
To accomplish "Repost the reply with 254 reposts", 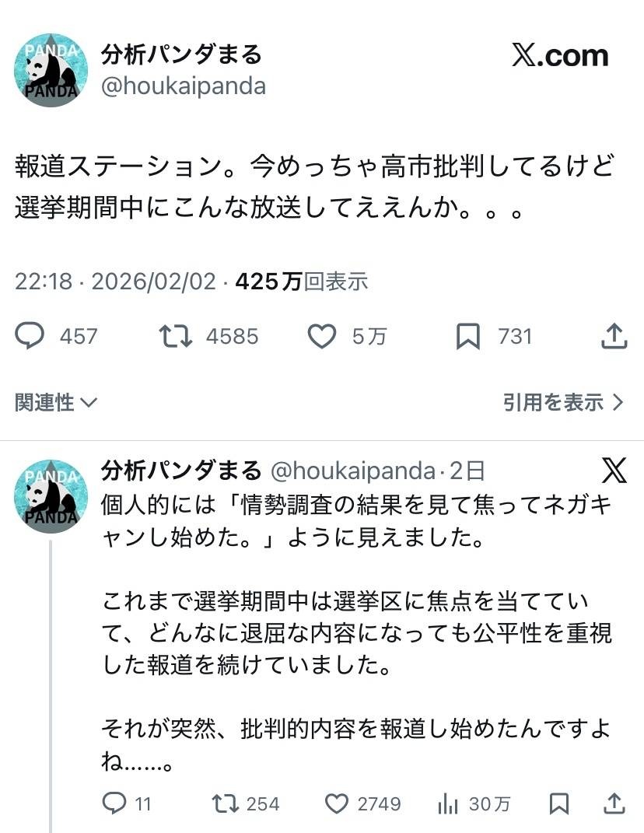I will point(226,803).
